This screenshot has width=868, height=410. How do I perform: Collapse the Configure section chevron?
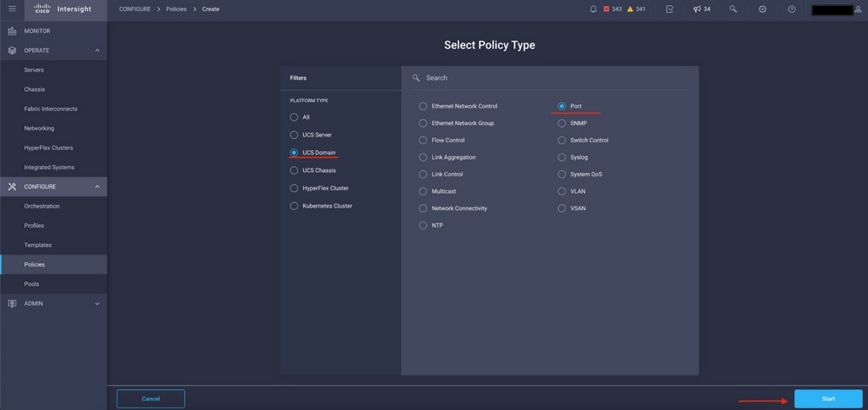pos(97,187)
